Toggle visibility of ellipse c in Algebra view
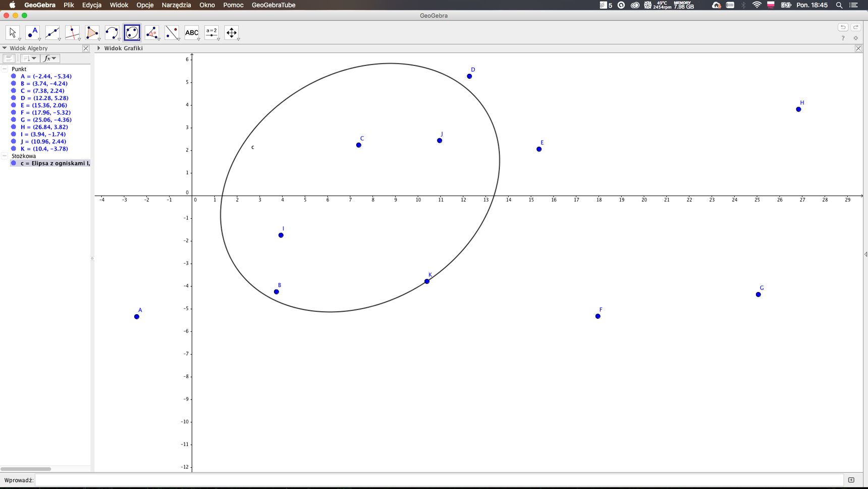Image resolution: width=868 pixels, height=489 pixels. 14,163
